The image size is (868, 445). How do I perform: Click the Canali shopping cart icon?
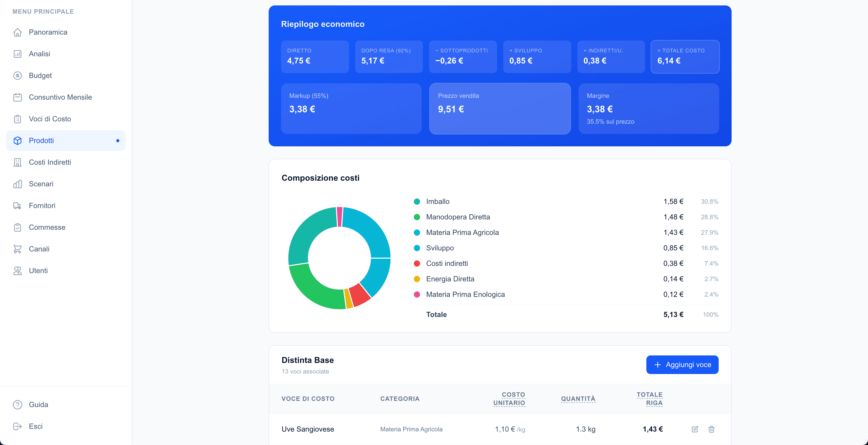pyautogui.click(x=18, y=249)
